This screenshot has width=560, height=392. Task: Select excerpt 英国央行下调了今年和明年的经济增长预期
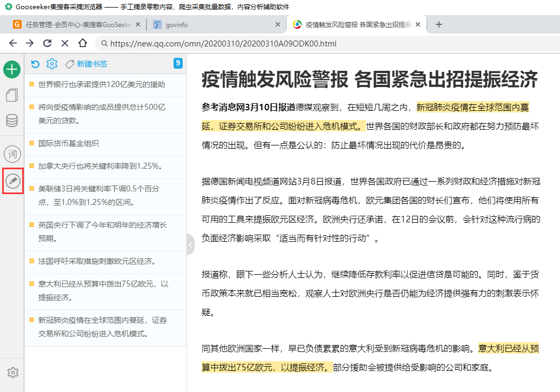pyautogui.click(x=105, y=232)
